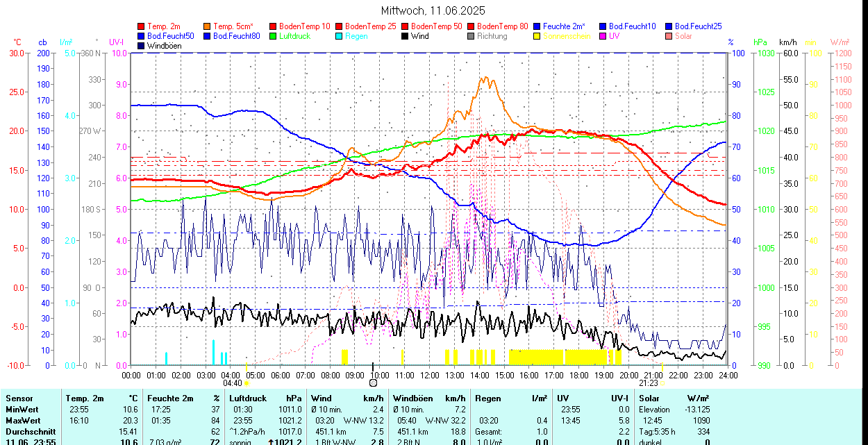868x445 pixels.
Task: Click the Durchschnitt row label
Action: [31, 432]
